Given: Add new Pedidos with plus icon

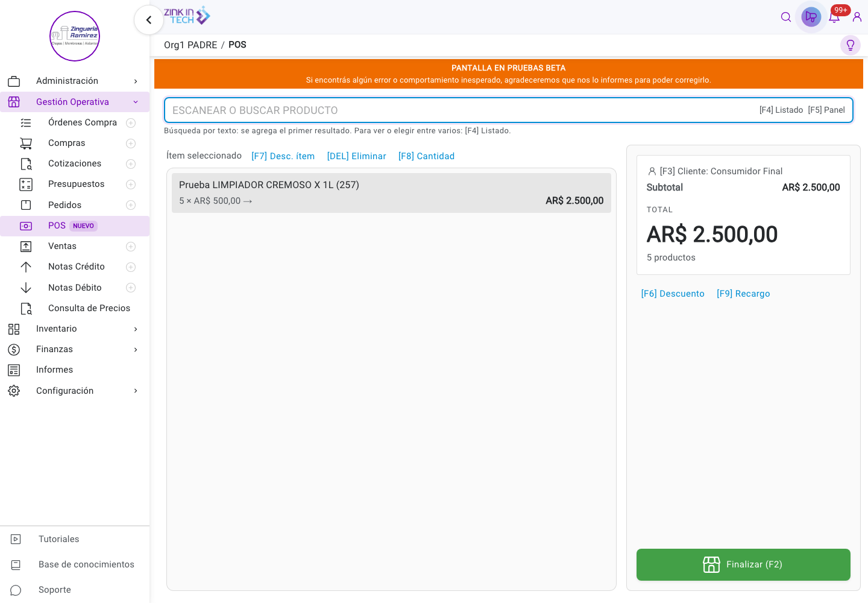Looking at the screenshot, I should tap(131, 205).
